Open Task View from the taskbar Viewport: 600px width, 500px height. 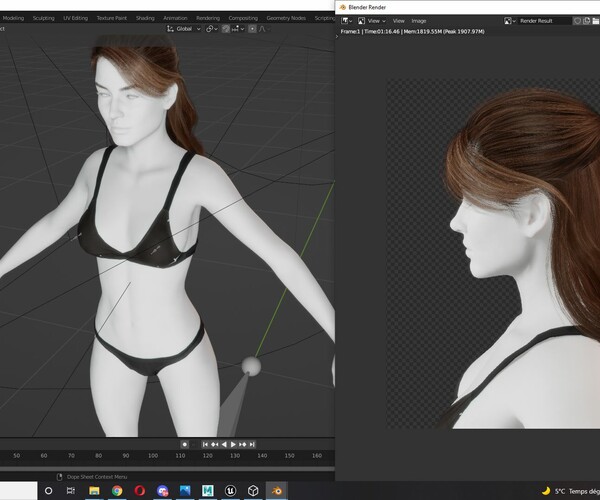(x=71, y=490)
